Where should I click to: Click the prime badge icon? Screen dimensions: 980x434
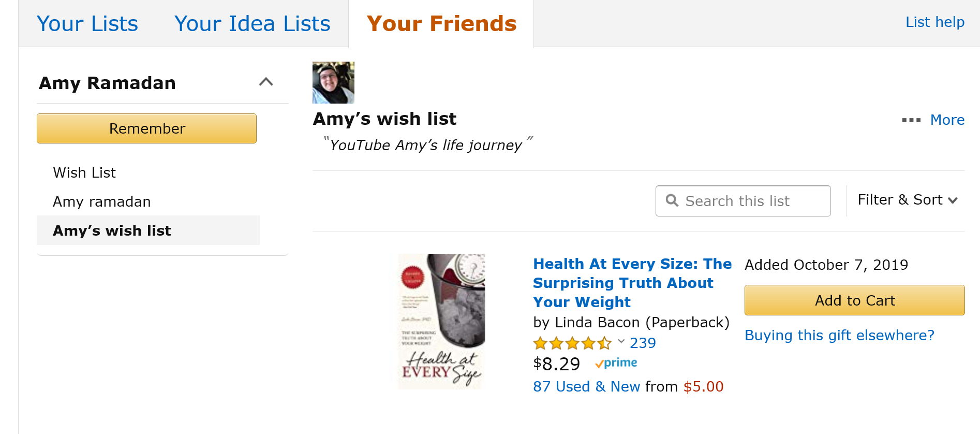(x=616, y=363)
